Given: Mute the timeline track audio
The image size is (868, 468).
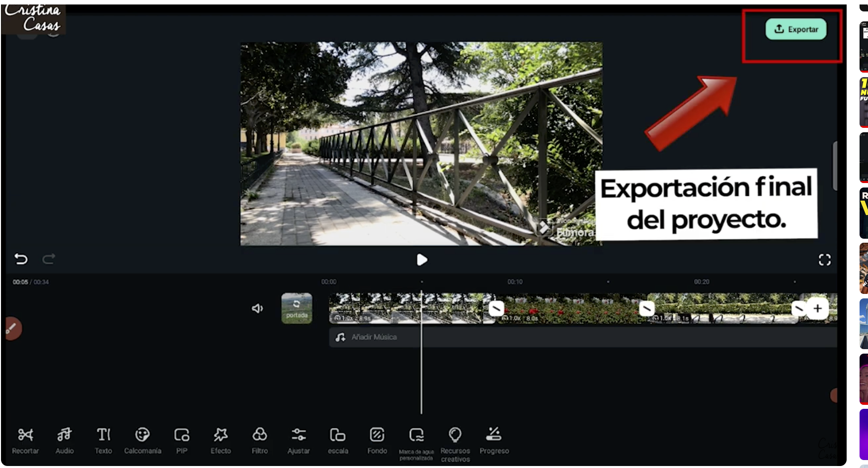Looking at the screenshot, I should click(257, 308).
